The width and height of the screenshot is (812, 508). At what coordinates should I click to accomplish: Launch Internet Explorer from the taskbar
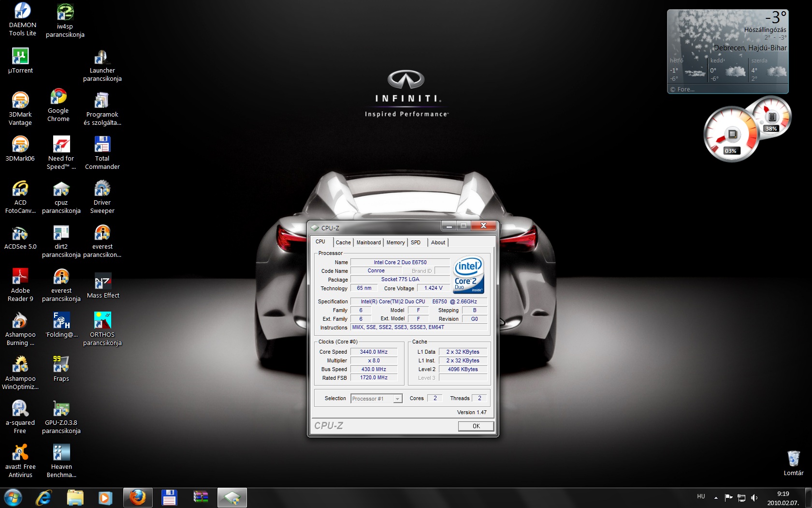pyautogui.click(x=44, y=498)
